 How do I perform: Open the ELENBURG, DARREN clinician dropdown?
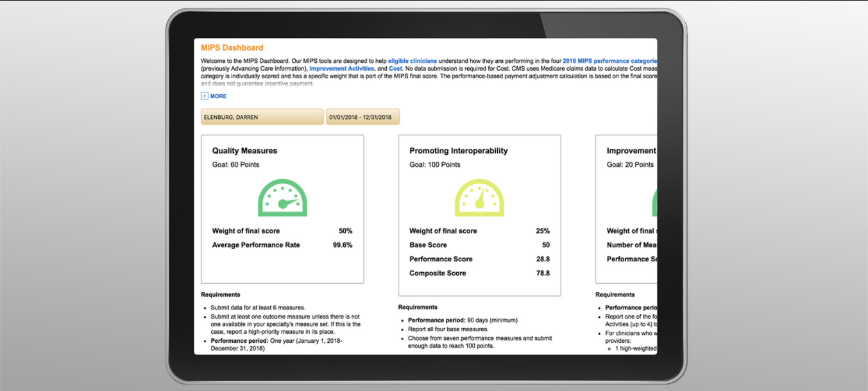[262, 117]
